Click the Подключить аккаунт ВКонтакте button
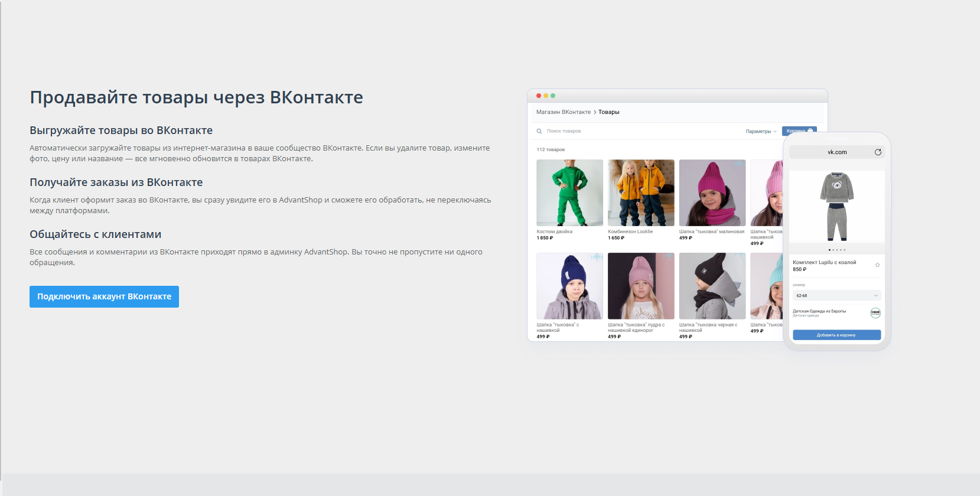 [x=104, y=296]
